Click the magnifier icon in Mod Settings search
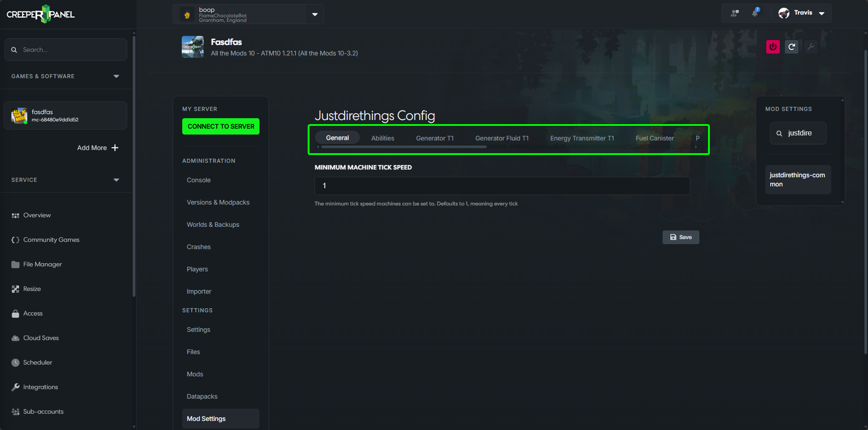868x430 pixels. tap(779, 134)
